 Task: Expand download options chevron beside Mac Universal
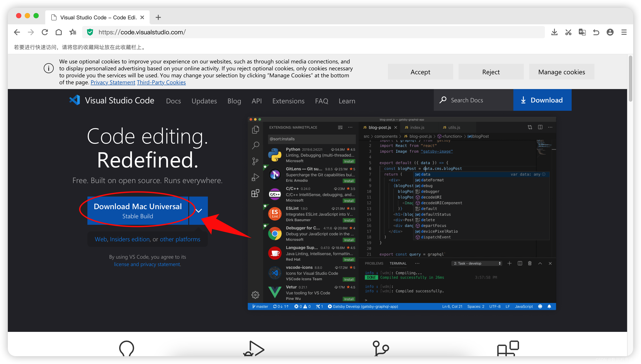coord(199,210)
